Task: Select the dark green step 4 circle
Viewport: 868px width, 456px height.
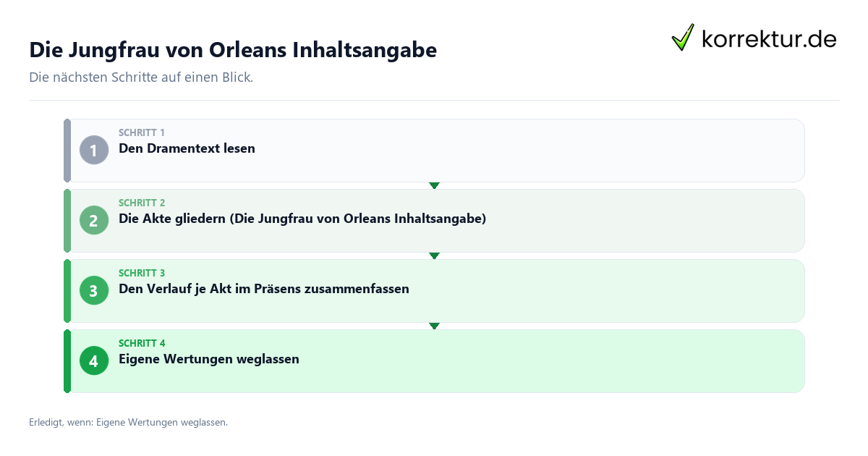Action: (x=94, y=361)
